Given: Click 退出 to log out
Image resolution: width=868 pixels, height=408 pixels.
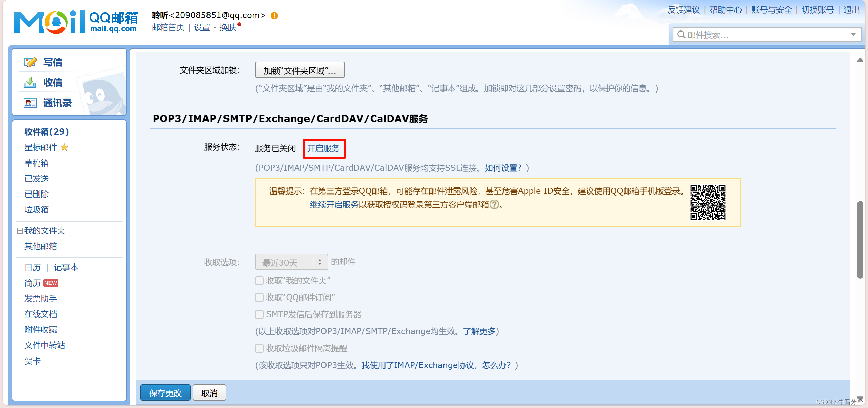Looking at the screenshot, I should point(852,10).
